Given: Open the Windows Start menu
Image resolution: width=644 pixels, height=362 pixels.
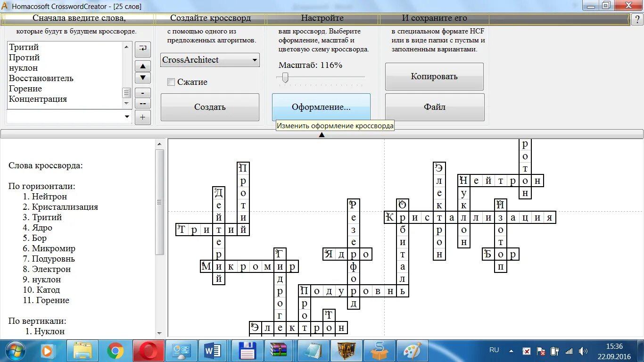Looking at the screenshot, I should coord(15,351).
